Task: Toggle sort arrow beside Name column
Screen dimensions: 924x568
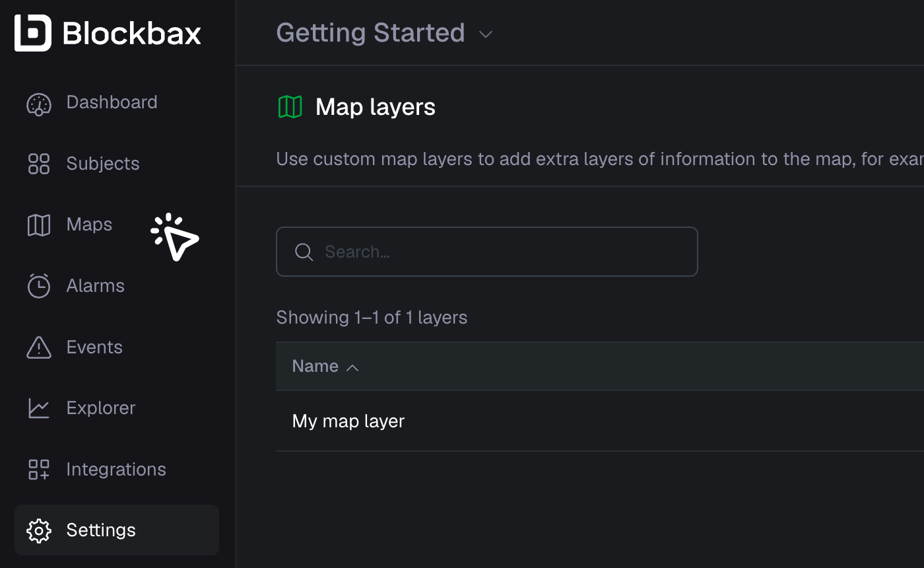Action: click(352, 367)
